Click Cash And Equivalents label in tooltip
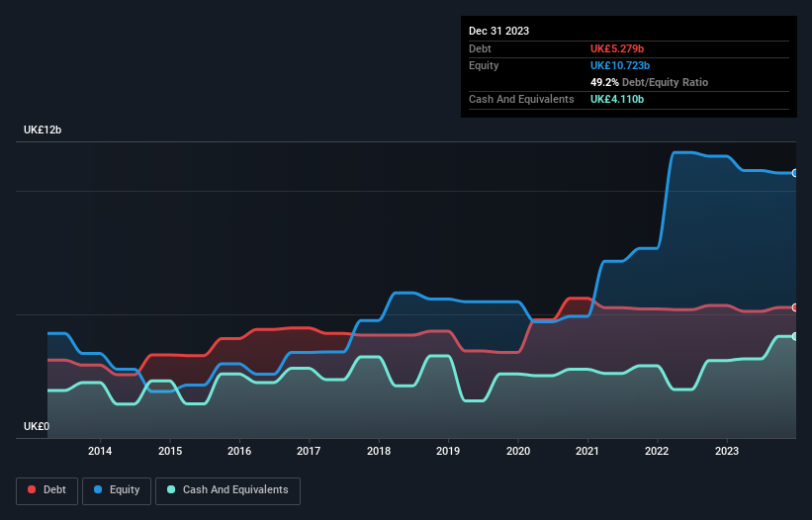The image size is (812, 520). [521, 99]
